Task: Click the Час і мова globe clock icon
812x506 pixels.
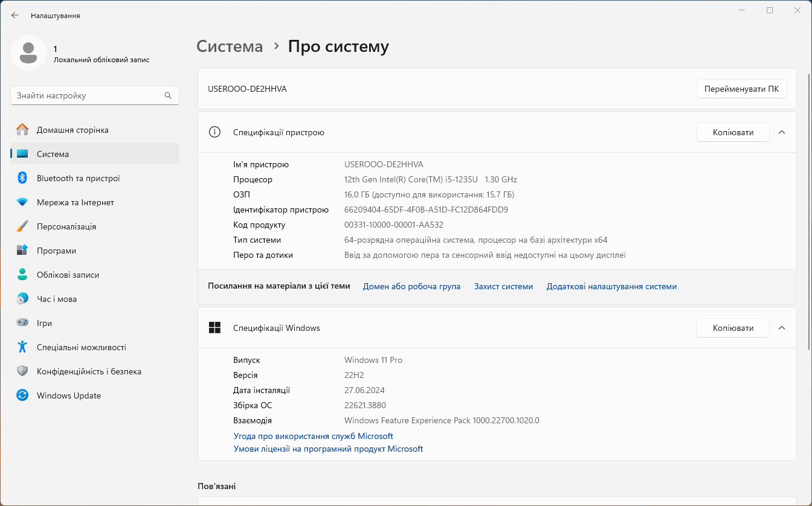Action: click(22, 299)
